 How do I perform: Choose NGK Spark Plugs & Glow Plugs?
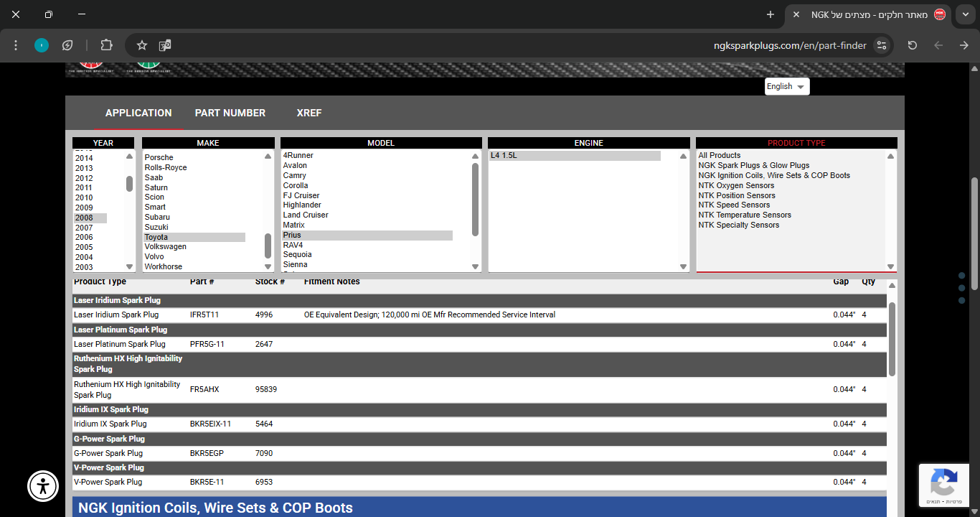753,165
